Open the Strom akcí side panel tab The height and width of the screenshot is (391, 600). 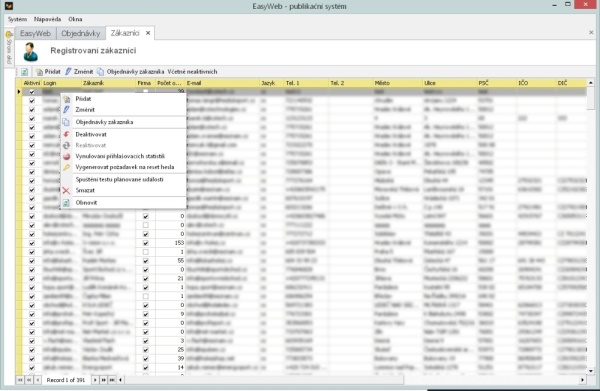[x=9, y=48]
